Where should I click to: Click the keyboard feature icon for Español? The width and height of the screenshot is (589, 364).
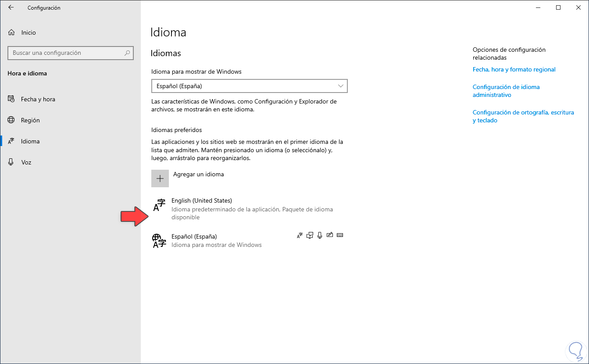click(339, 236)
